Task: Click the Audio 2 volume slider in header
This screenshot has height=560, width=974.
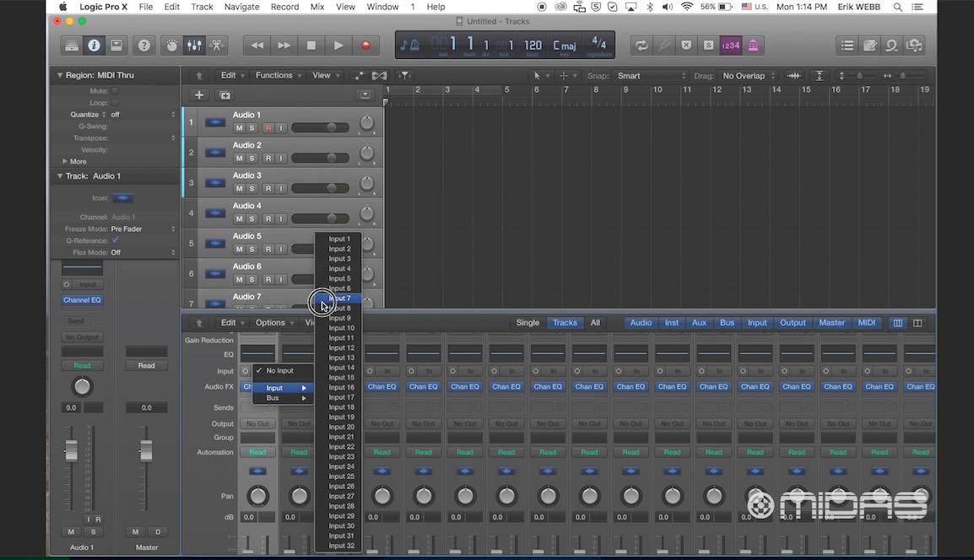Action: 321,159
